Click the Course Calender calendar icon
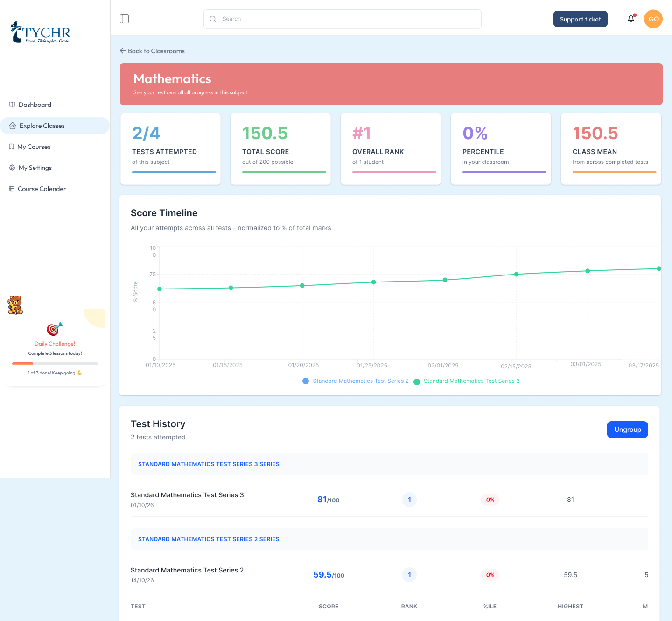This screenshot has height=621, width=672. [12, 189]
